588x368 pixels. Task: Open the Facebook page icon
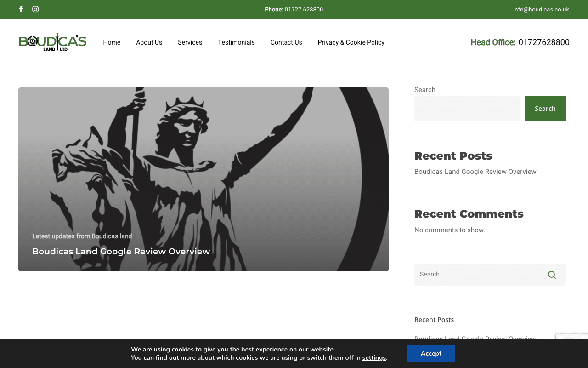(21, 9)
